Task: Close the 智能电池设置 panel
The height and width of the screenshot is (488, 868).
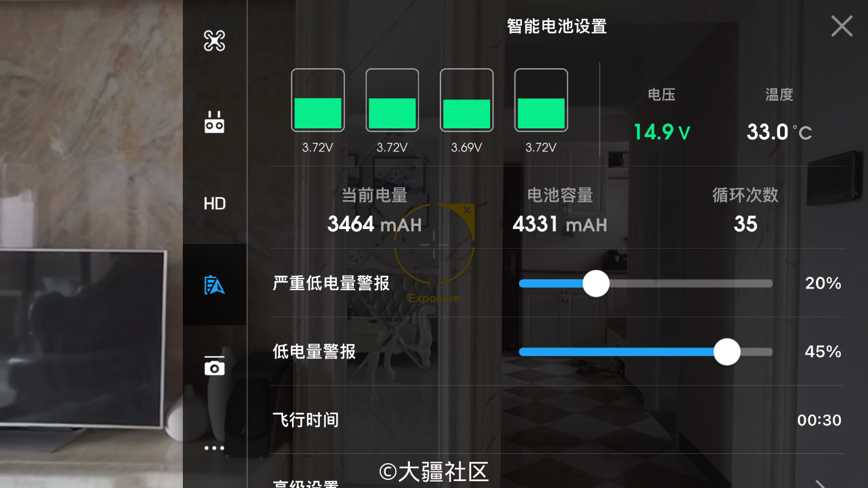Action: coord(842,26)
